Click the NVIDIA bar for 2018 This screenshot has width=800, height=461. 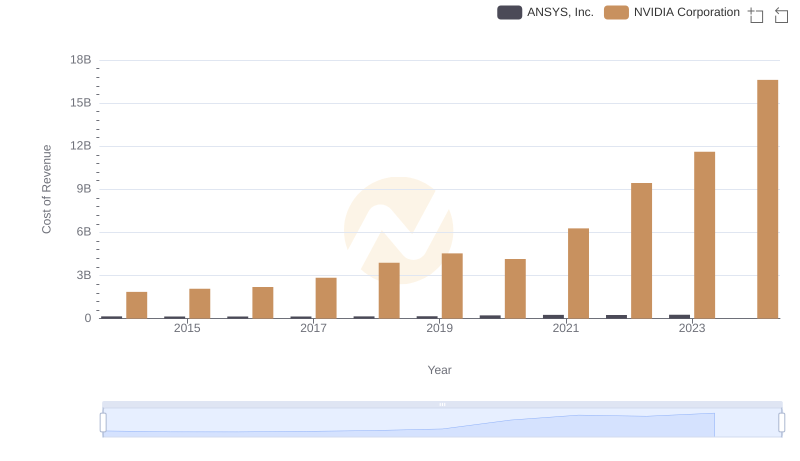pyautogui.click(x=389, y=291)
